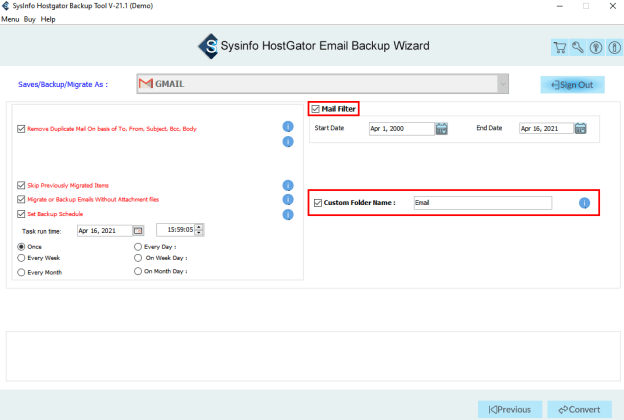Increase task run time with up arrow
Screen dimensions: 624x420
(199, 227)
